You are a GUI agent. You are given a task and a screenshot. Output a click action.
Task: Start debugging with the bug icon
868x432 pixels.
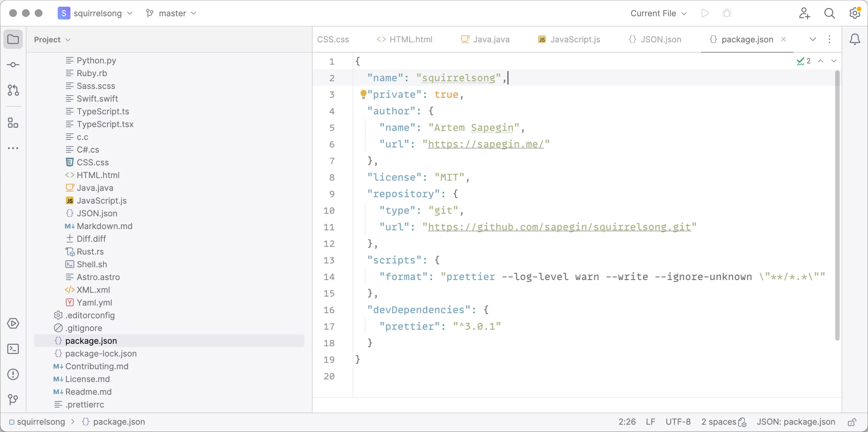tap(727, 13)
